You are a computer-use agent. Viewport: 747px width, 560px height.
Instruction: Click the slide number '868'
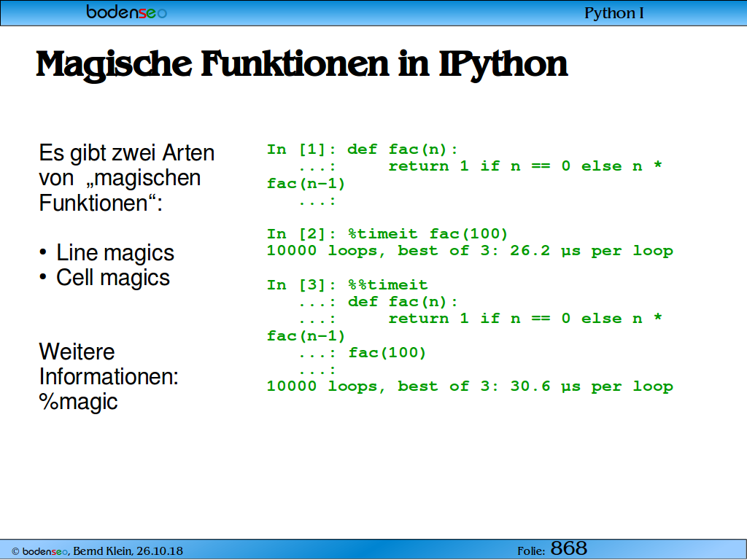click(x=569, y=548)
